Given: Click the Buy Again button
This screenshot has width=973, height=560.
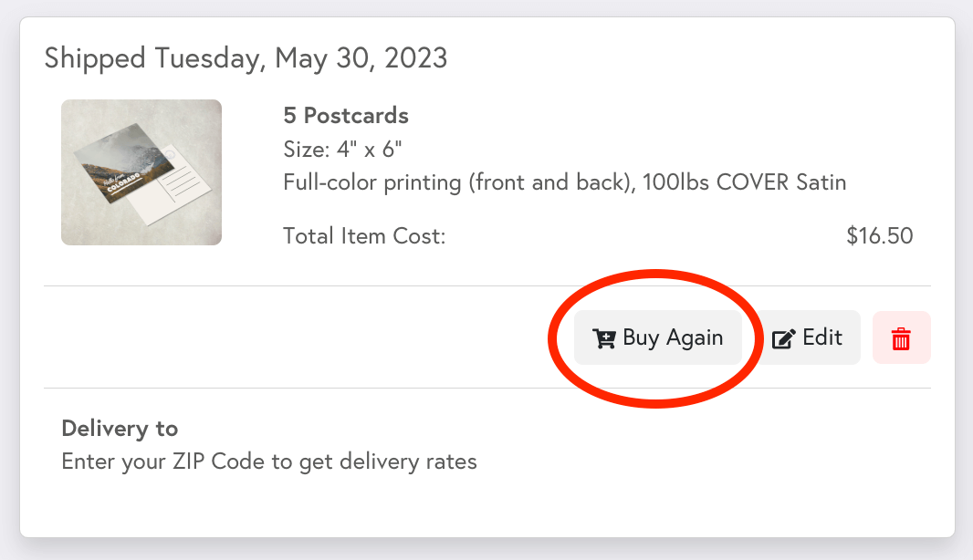Looking at the screenshot, I should 658,337.
